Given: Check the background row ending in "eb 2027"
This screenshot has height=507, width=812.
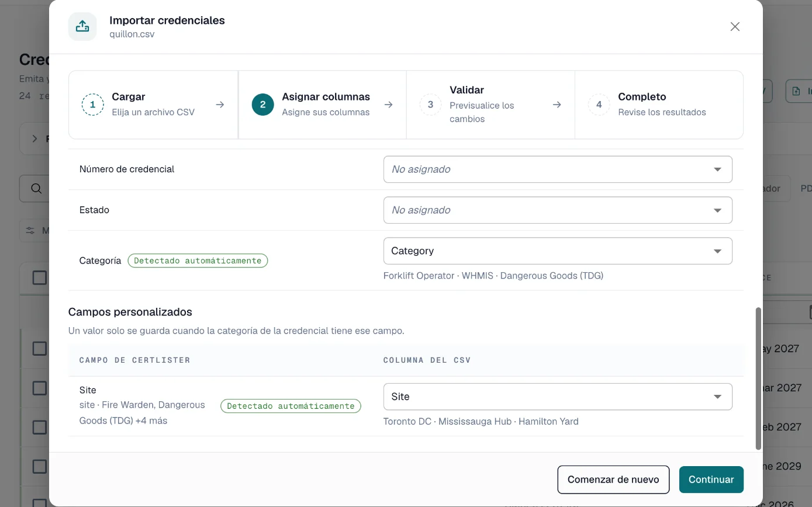Looking at the screenshot, I should 39,427.
